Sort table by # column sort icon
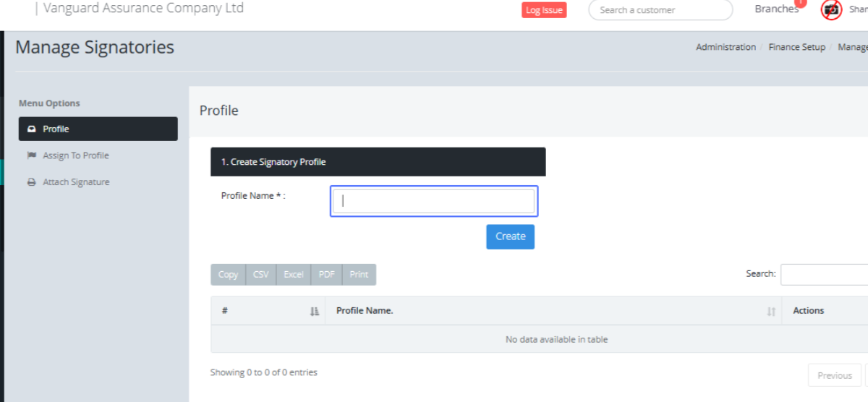 (314, 311)
